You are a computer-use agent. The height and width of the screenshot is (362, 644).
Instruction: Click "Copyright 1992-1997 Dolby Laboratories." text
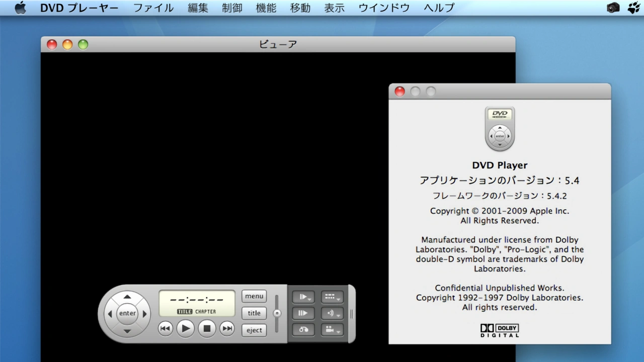[x=500, y=298]
